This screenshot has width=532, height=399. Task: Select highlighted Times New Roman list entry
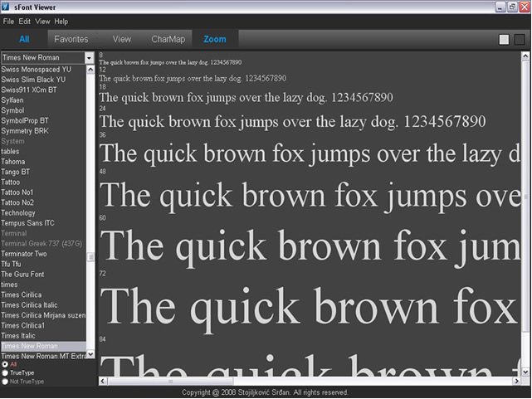(x=43, y=346)
